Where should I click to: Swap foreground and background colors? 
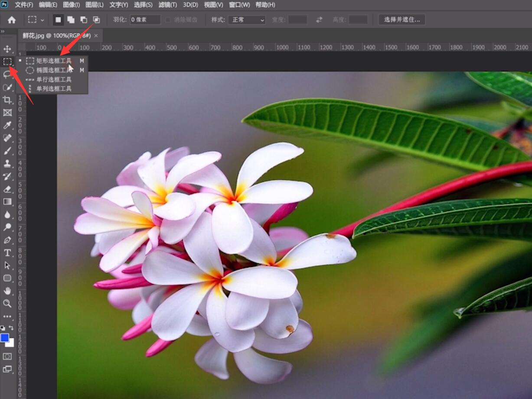[11, 328]
